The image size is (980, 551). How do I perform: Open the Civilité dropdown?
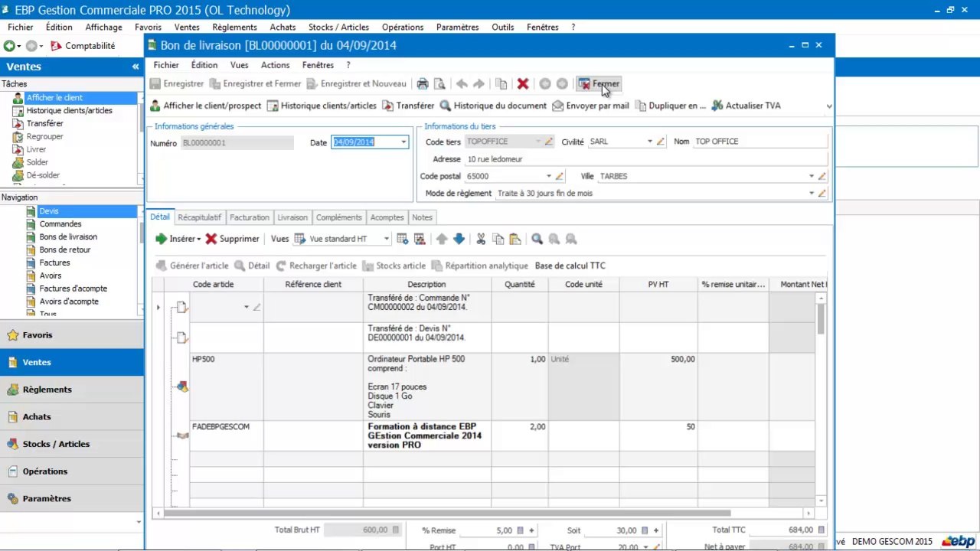(x=650, y=142)
